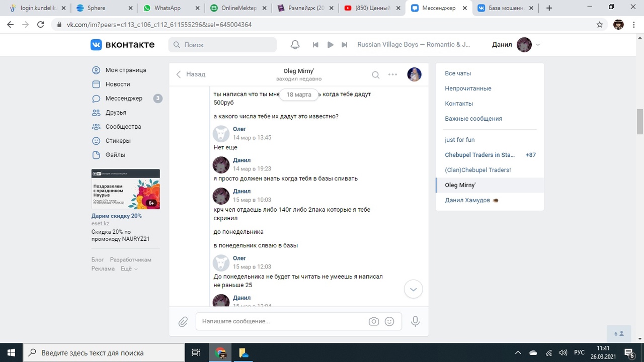Open the Друзья section in sidebar
This screenshot has height=362, width=644.
(116, 113)
